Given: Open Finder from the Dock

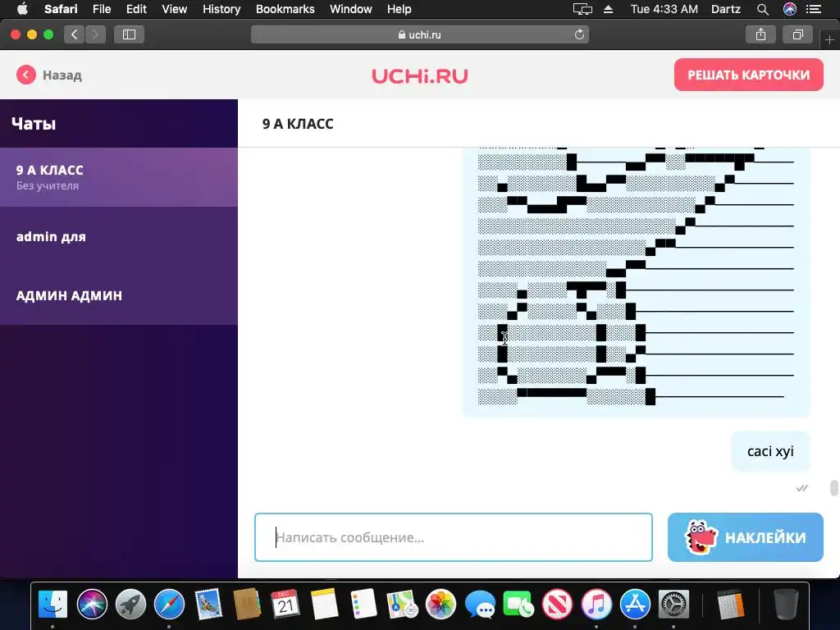Looking at the screenshot, I should coord(53,605).
